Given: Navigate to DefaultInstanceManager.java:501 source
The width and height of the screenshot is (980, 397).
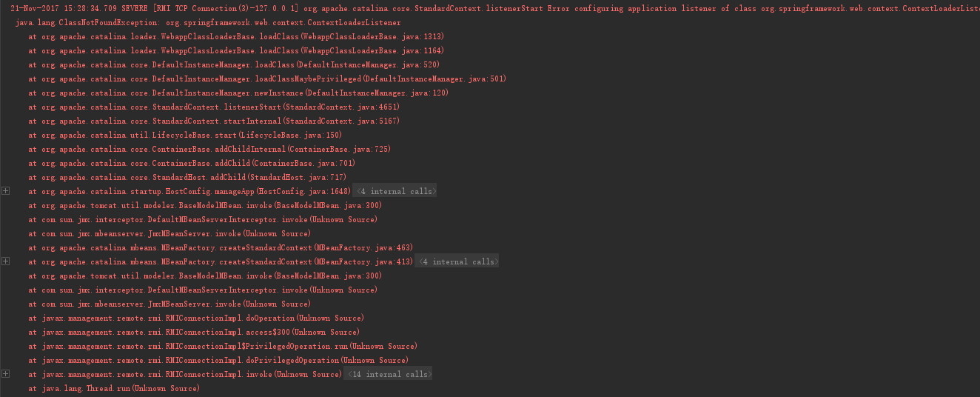Looking at the screenshot, I should 434,79.
